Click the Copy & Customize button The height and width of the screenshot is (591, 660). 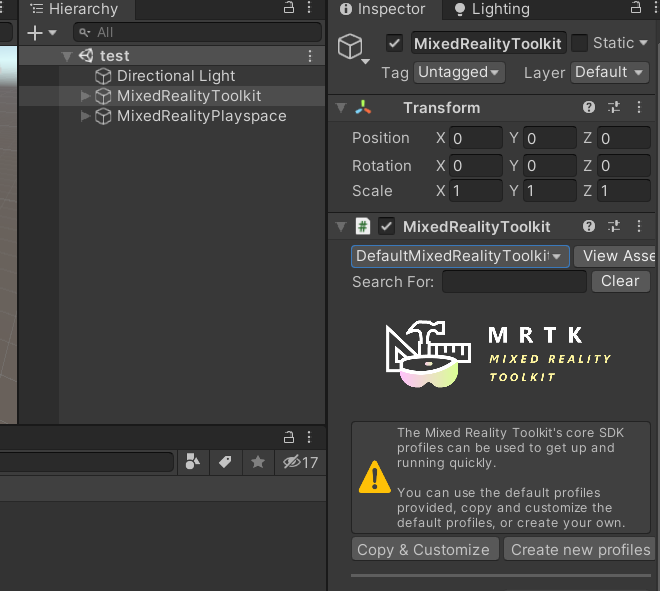coord(425,549)
